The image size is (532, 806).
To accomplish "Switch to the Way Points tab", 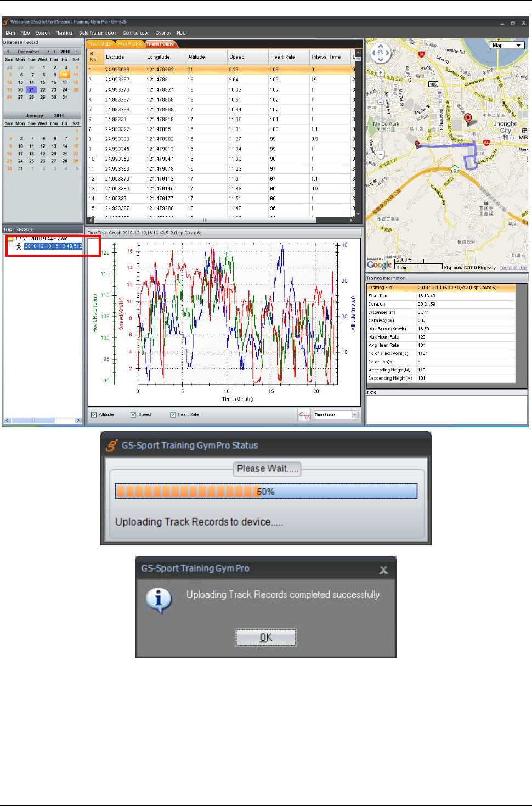I will (130, 44).
